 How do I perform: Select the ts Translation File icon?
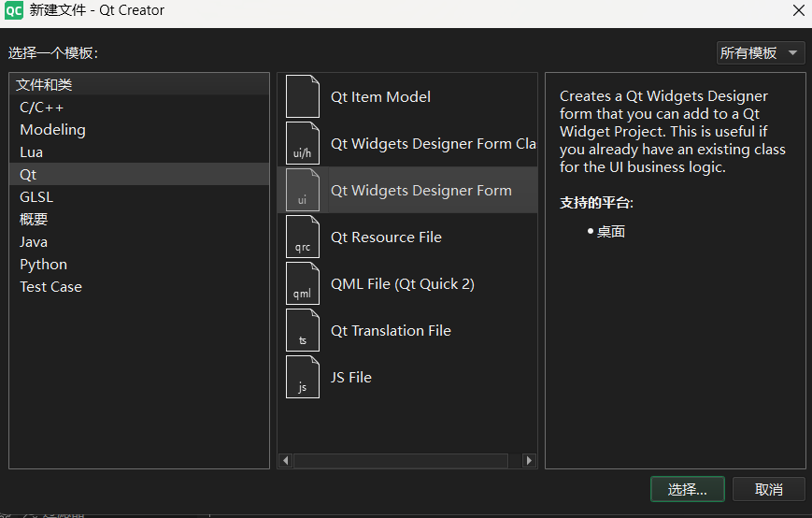coord(302,330)
